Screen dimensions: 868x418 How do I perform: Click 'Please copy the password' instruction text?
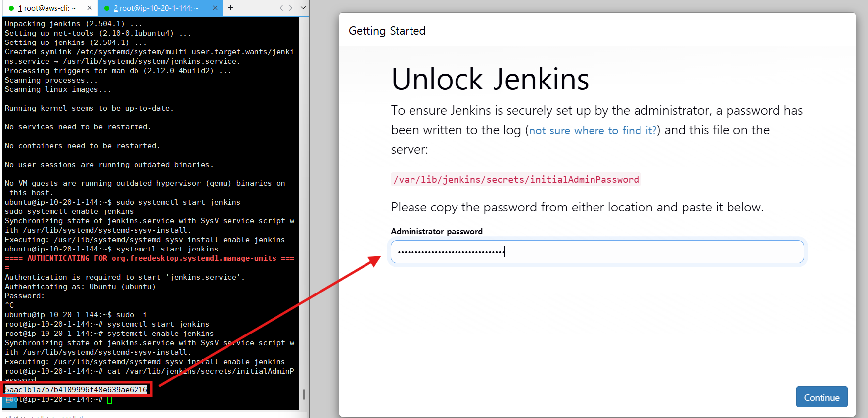577,207
